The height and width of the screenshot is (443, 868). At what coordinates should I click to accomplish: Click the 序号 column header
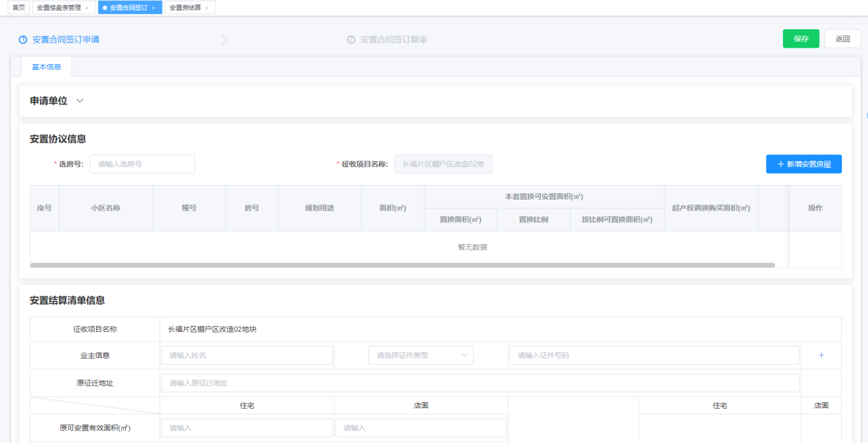tap(44, 208)
